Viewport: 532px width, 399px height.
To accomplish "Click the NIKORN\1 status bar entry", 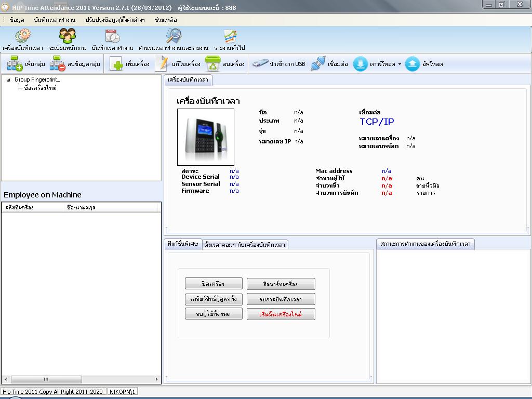I will [x=122, y=392].
